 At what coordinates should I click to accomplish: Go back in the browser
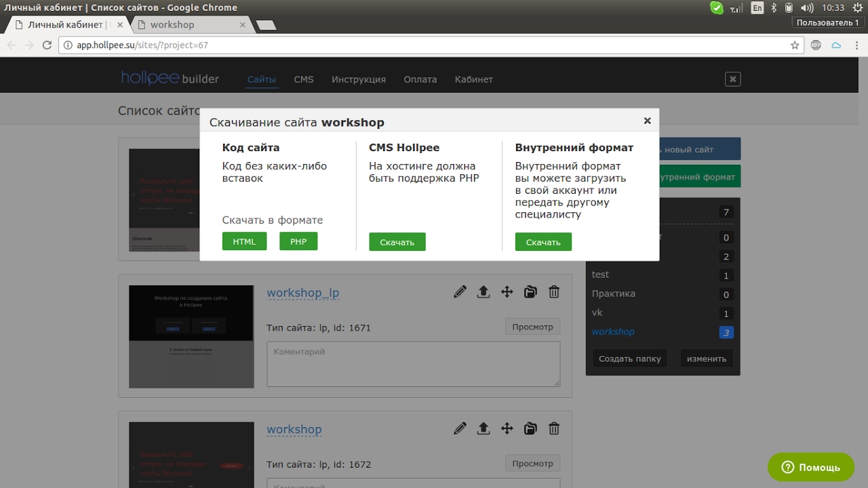click(x=12, y=45)
